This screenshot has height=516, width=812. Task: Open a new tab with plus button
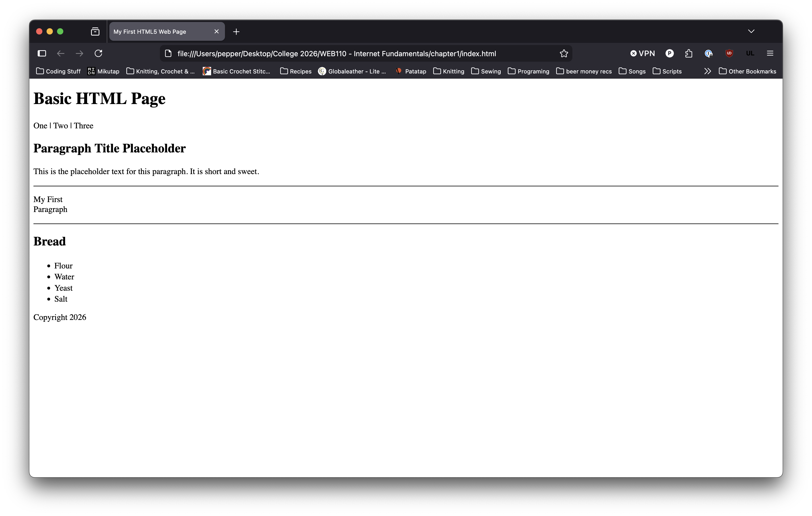point(236,32)
